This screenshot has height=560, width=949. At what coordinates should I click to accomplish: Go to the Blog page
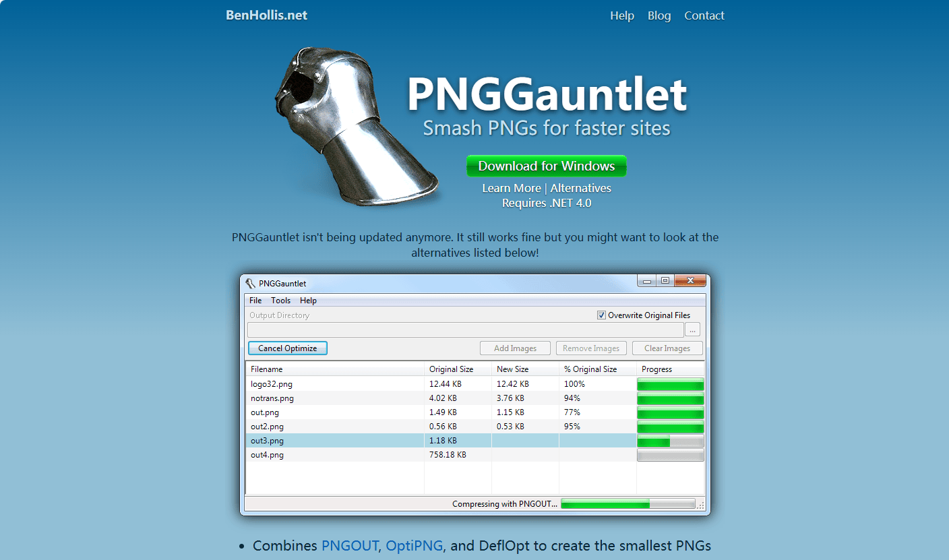(x=659, y=15)
